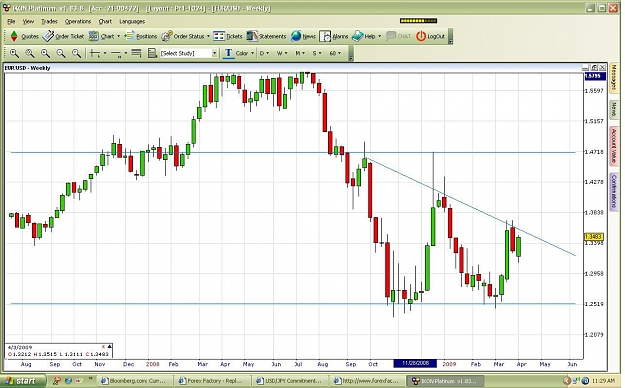Click the taskbar clock showing 11:29 AM
The image size is (625, 388).
pyautogui.click(x=603, y=381)
